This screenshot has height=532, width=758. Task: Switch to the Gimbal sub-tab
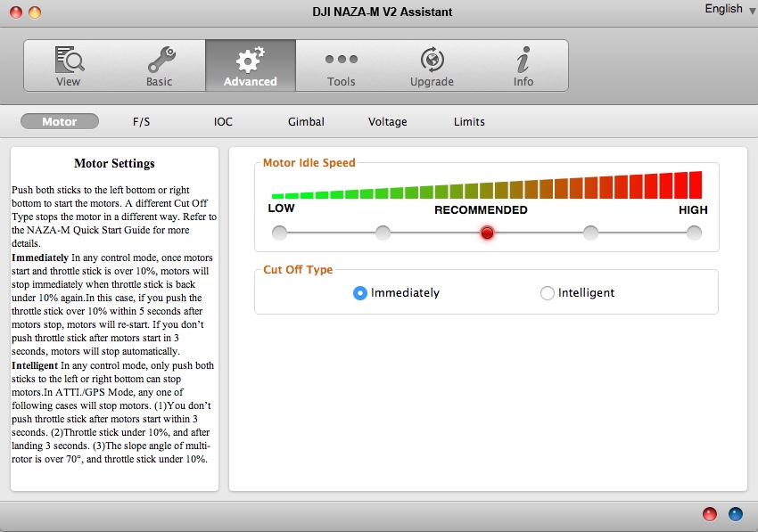pyautogui.click(x=306, y=122)
